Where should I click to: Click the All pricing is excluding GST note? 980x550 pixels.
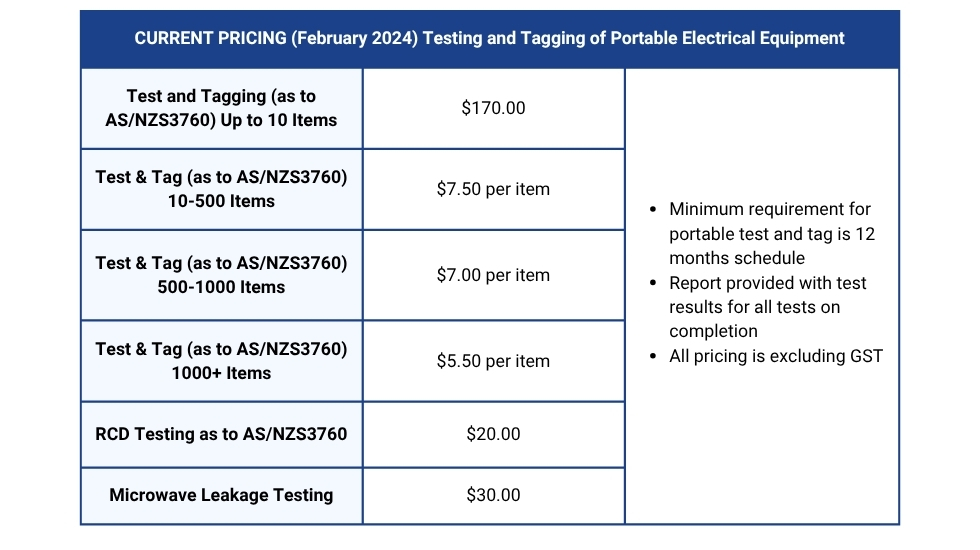(x=776, y=356)
